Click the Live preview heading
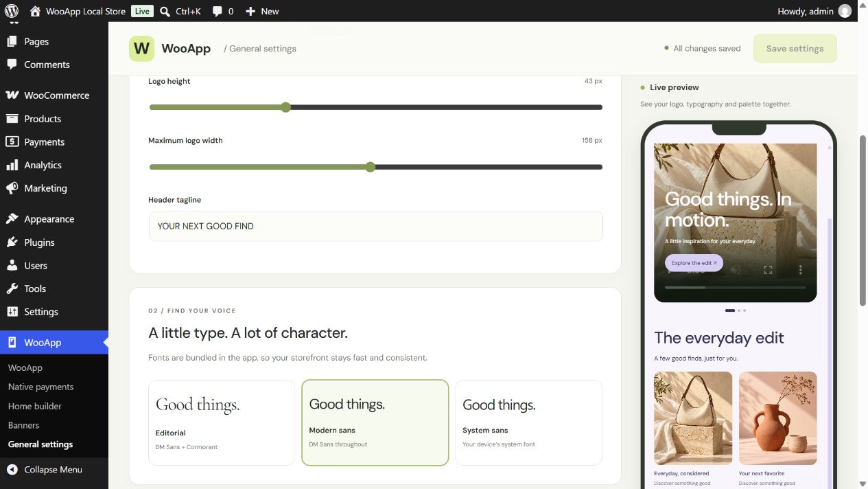The image size is (868, 489). coord(674,87)
